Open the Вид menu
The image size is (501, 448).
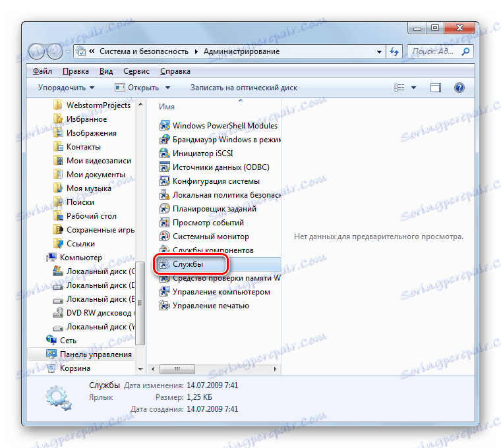click(x=106, y=71)
